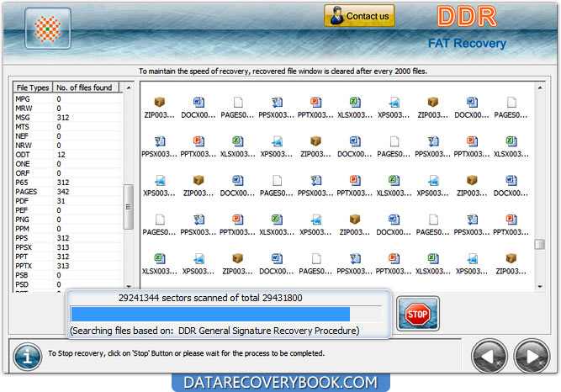Select the PPTX file in the top row

[315, 108]
